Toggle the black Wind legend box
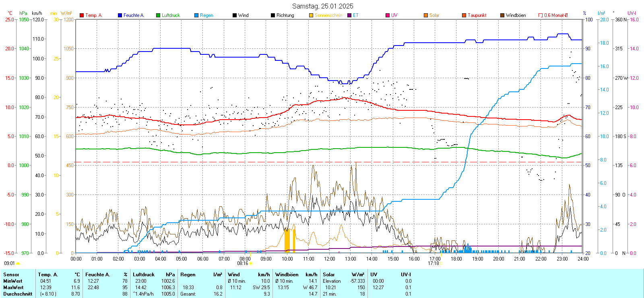The image size is (644, 298). click(235, 15)
